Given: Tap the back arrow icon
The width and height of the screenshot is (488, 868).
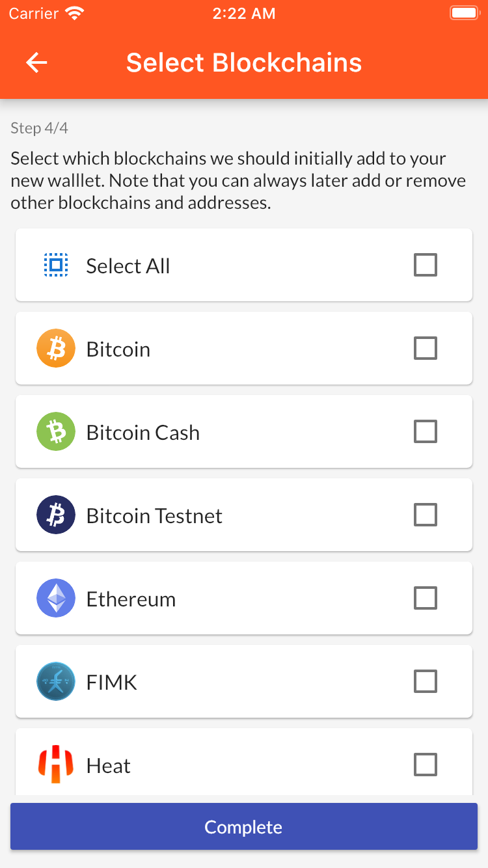Looking at the screenshot, I should (36, 62).
